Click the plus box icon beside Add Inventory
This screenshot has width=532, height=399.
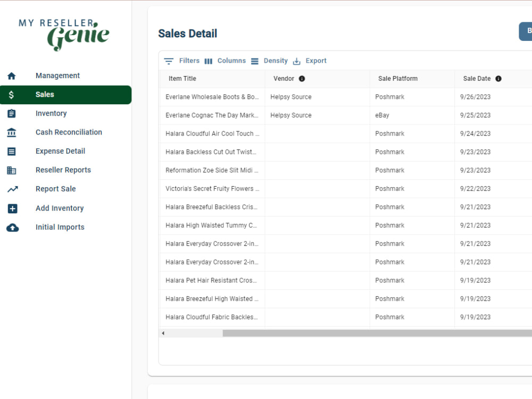[x=13, y=209]
